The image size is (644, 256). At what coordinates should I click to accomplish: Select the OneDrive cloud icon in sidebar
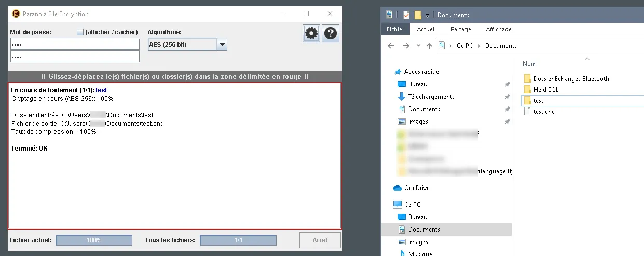[x=398, y=188]
